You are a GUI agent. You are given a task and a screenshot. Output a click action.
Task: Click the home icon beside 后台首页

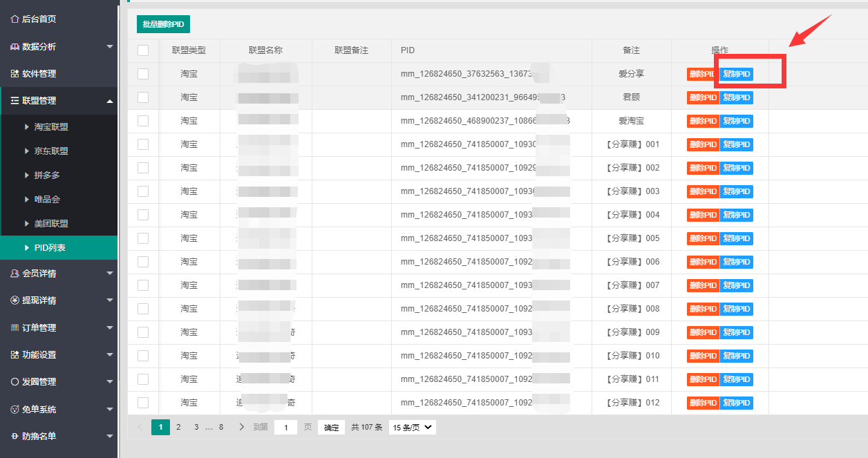(15, 19)
